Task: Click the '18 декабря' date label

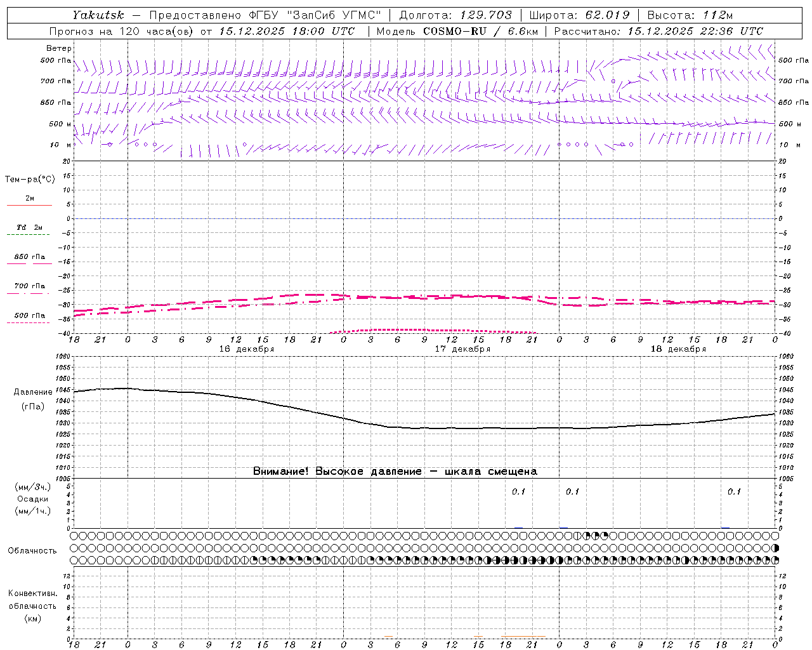Action: 678,349
